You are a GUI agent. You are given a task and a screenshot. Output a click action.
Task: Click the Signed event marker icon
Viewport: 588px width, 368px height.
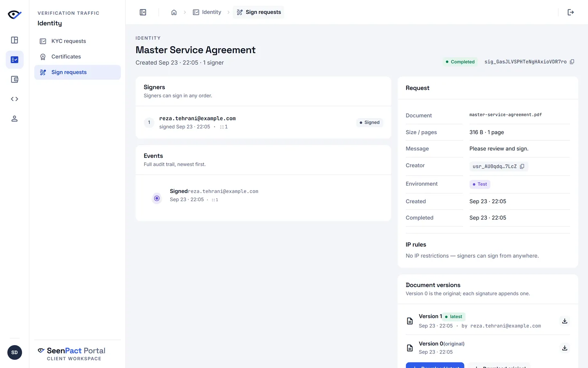click(157, 198)
